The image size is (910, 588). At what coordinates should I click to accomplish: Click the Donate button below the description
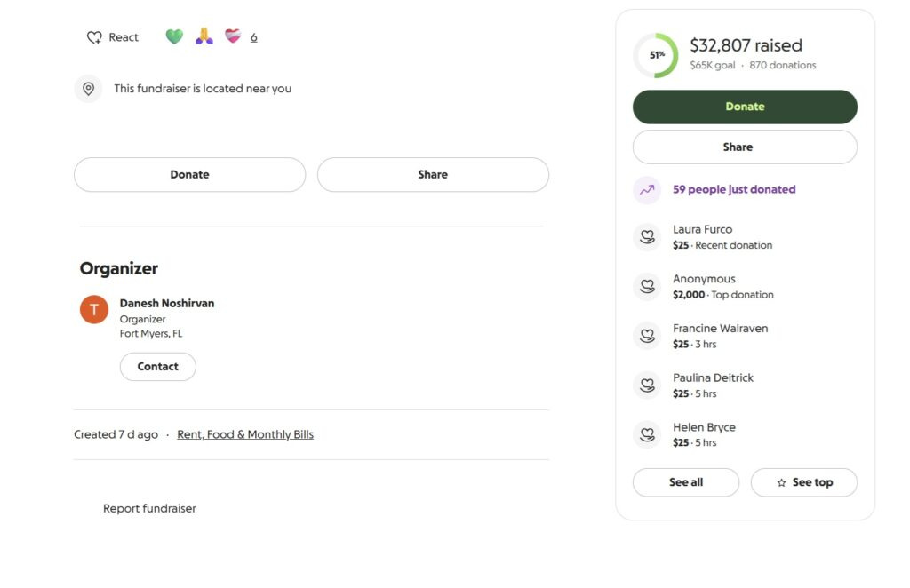tap(189, 174)
